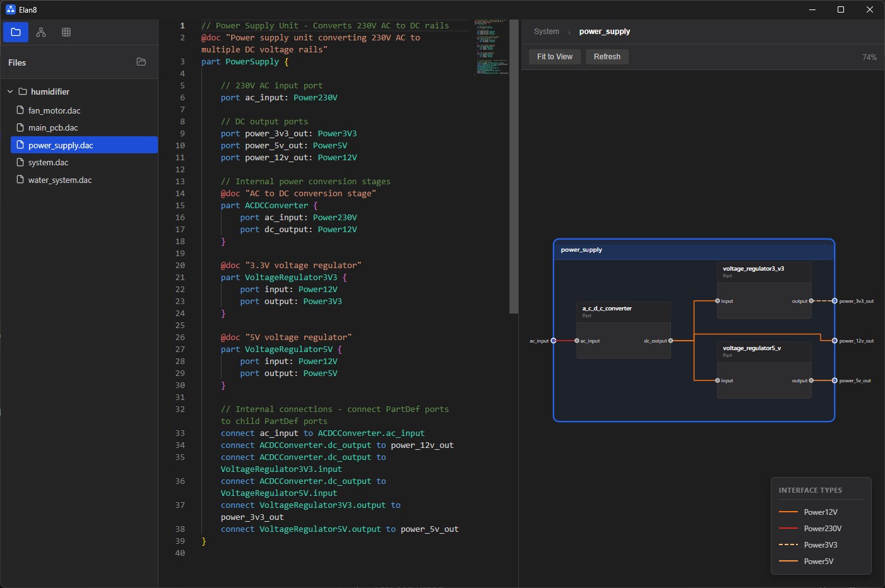
Task: Click the 74% zoom level indicator
Action: coord(869,57)
